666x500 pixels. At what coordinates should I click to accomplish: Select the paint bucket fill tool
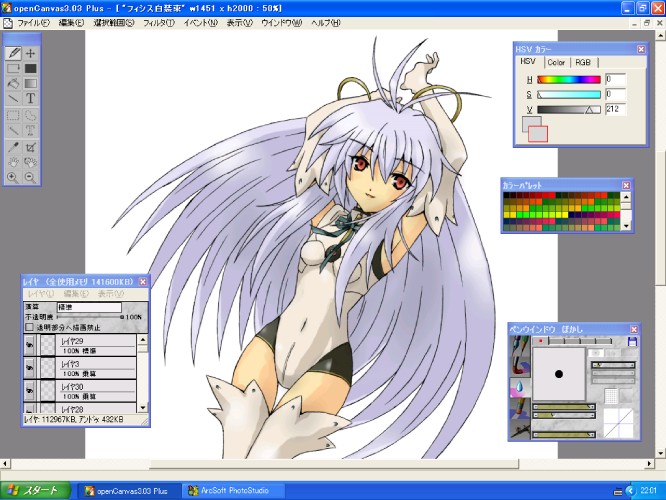[x=13, y=83]
